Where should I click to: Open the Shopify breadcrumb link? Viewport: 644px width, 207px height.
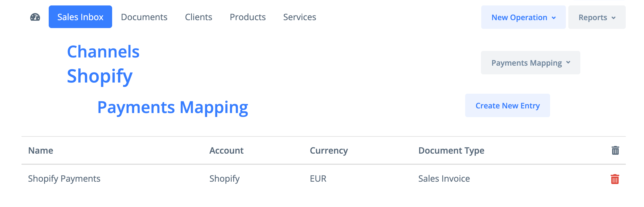point(100,76)
